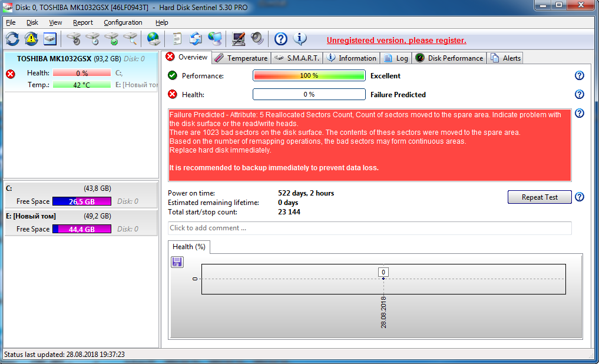Click the red X icon beside Health label
This screenshot has height=364, width=599.
click(173, 94)
